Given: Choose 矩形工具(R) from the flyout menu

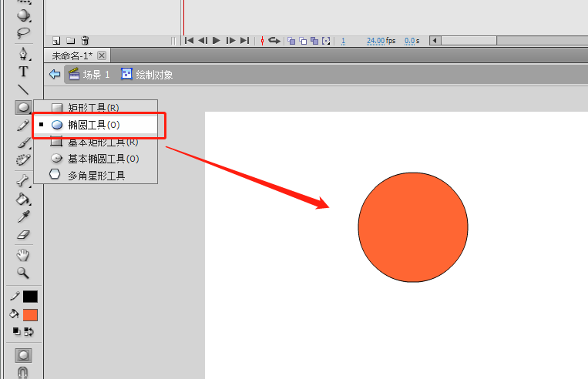Looking at the screenshot, I should [93, 108].
